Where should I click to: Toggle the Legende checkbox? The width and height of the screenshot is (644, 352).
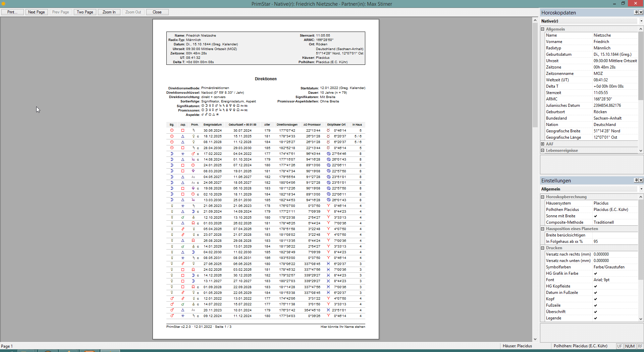tap(595, 318)
